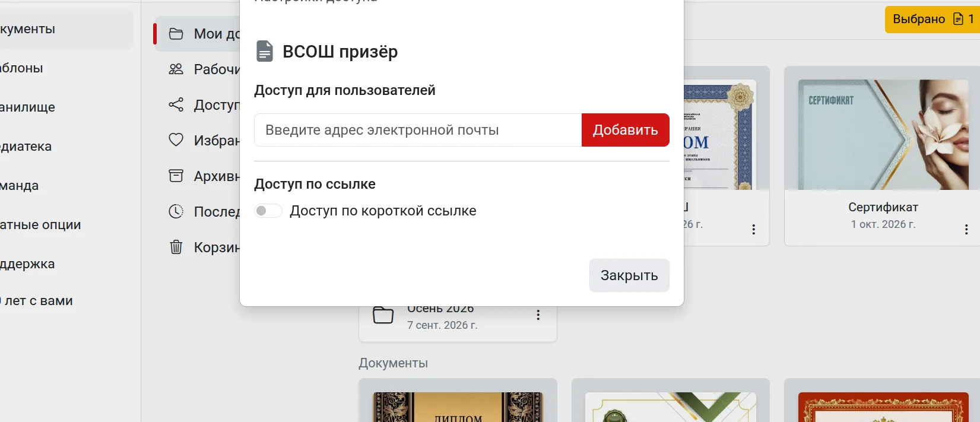This screenshot has width=980, height=422.
Task: Click the clock icon for Последние
Action: [x=176, y=211]
